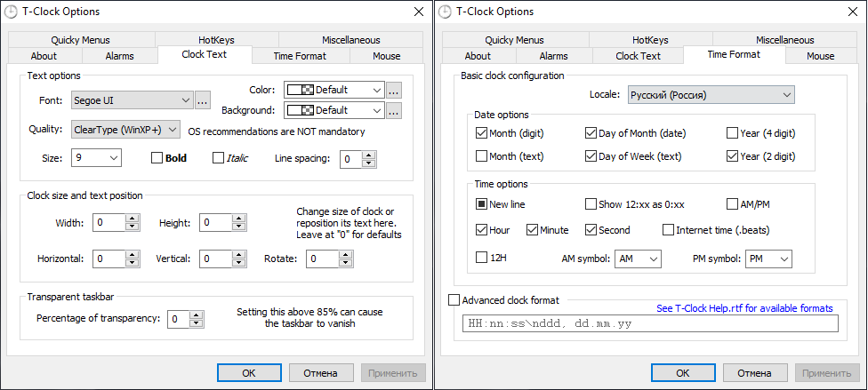Open the AM symbol dropdown
The image size is (868, 390).
(638, 259)
